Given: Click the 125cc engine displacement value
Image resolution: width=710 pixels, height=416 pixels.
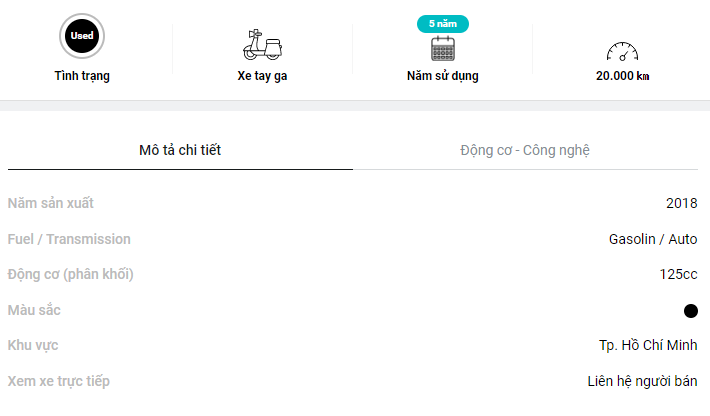Looking at the screenshot, I should pos(678,274).
